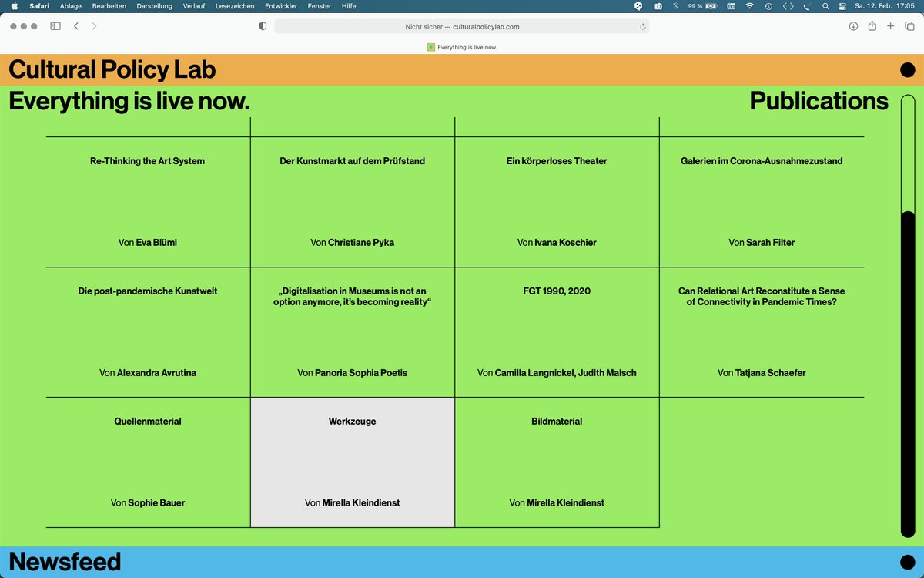
Task: Click the privacy shield icon beside the address bar
Action: (x=263, y=25)
